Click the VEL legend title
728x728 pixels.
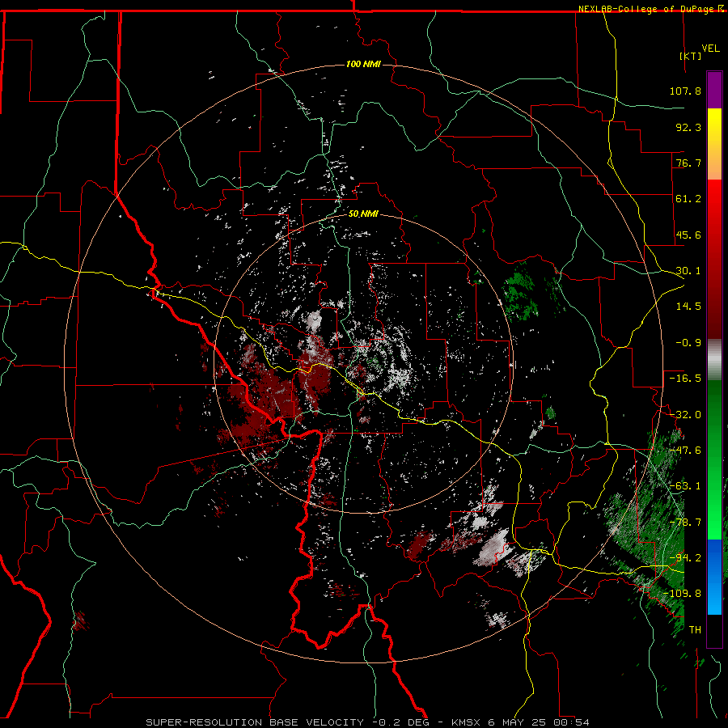(x=710, y=49)
